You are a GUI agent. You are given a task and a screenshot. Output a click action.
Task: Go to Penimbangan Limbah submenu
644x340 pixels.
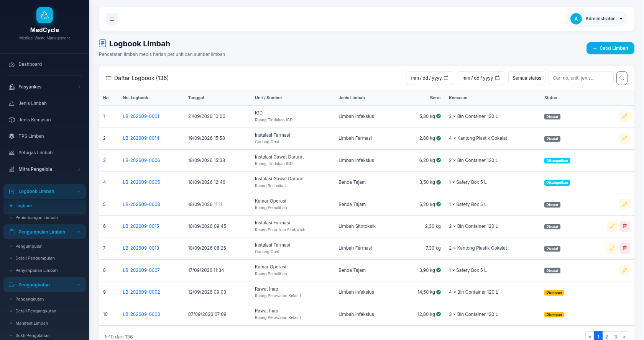coord(36,217)
